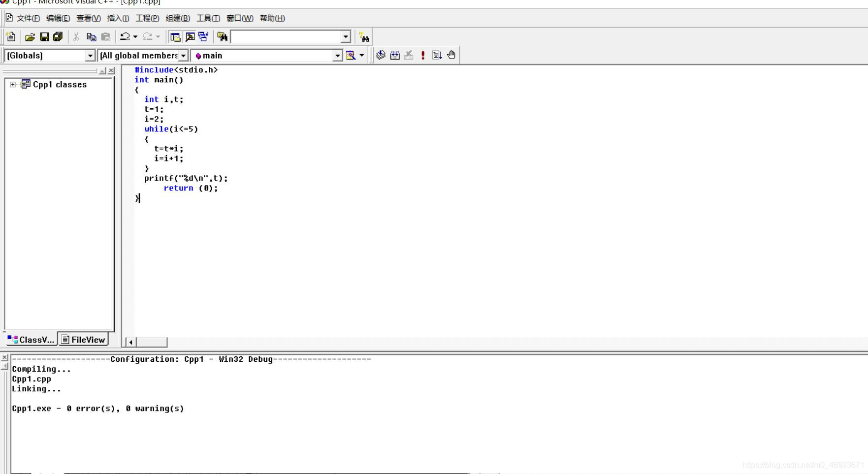Viewport: 868px width, 474px height.
Task: Undo the last edit
Action: [x=125, y=37]
